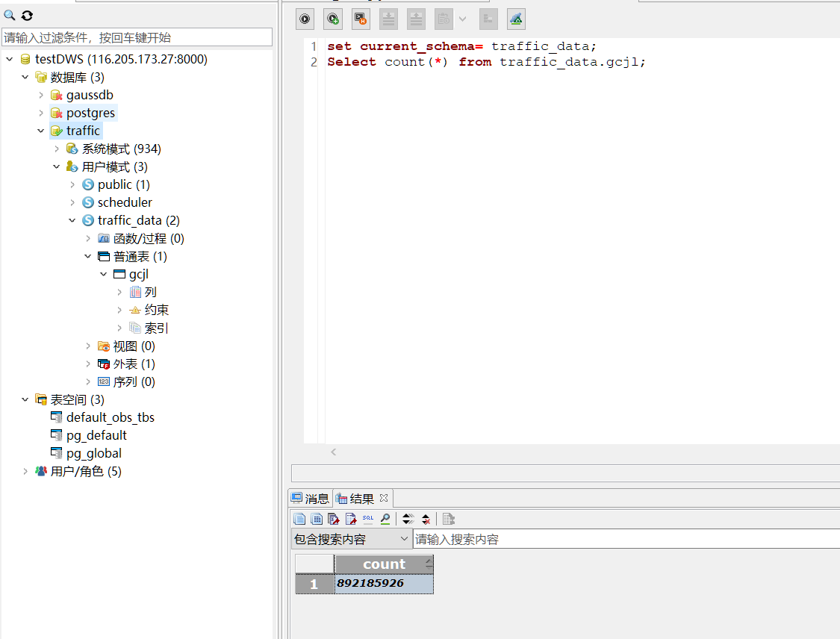The image size is (840, 639).
Task: Select the 892185926 result cell
Action: [384, 583]
